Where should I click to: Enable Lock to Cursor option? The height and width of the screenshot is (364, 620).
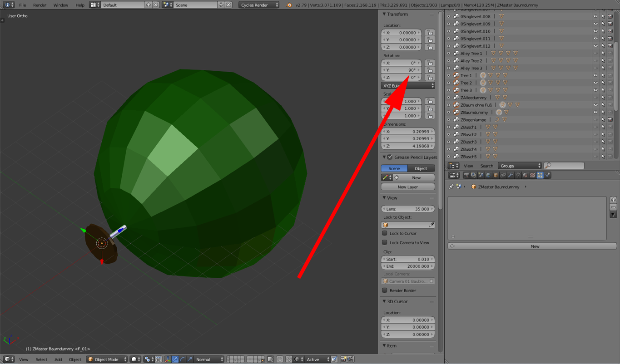tap(385, 233)
